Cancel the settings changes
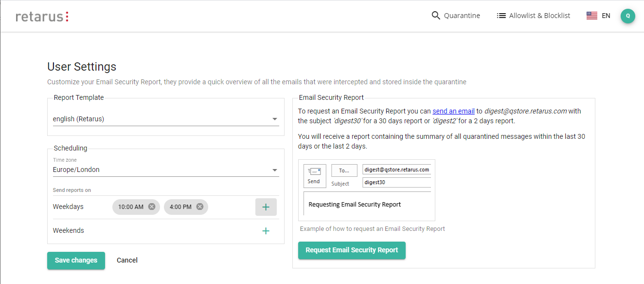Screen dimensions: 644x284 point(127,260)
